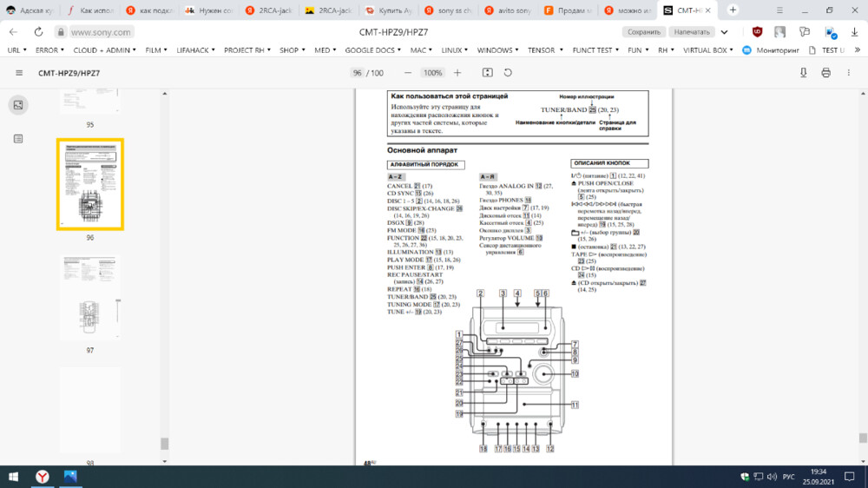The width and height of the screenshot is (868, 488).
Task: Open the MED bookmarks folder
Action: (325, 49)
